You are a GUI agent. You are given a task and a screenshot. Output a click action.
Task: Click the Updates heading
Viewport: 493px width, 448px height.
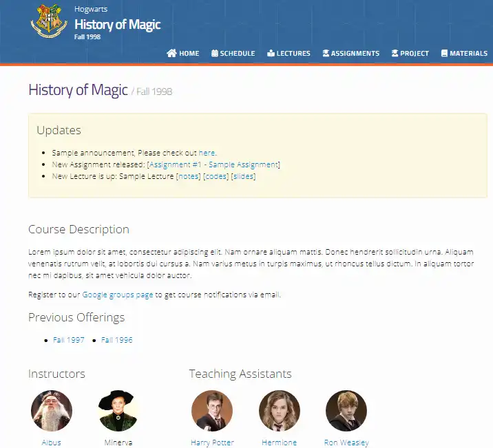[x=59, y=130]
